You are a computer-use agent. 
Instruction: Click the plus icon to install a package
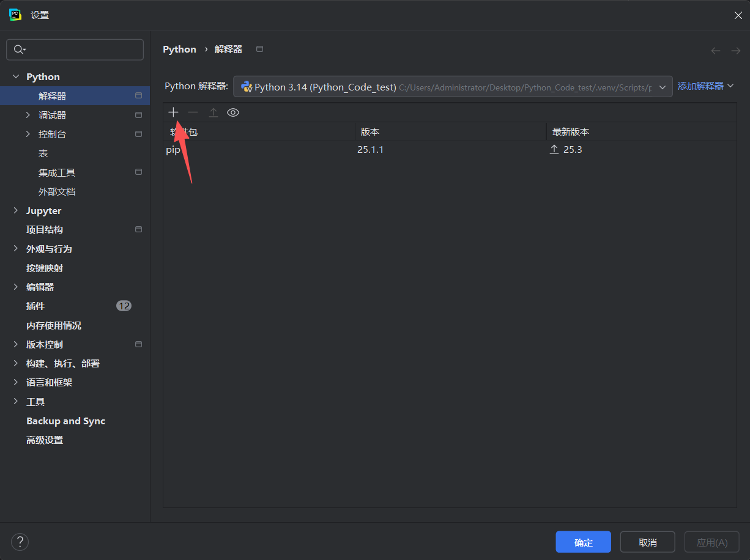click(174, 112)
